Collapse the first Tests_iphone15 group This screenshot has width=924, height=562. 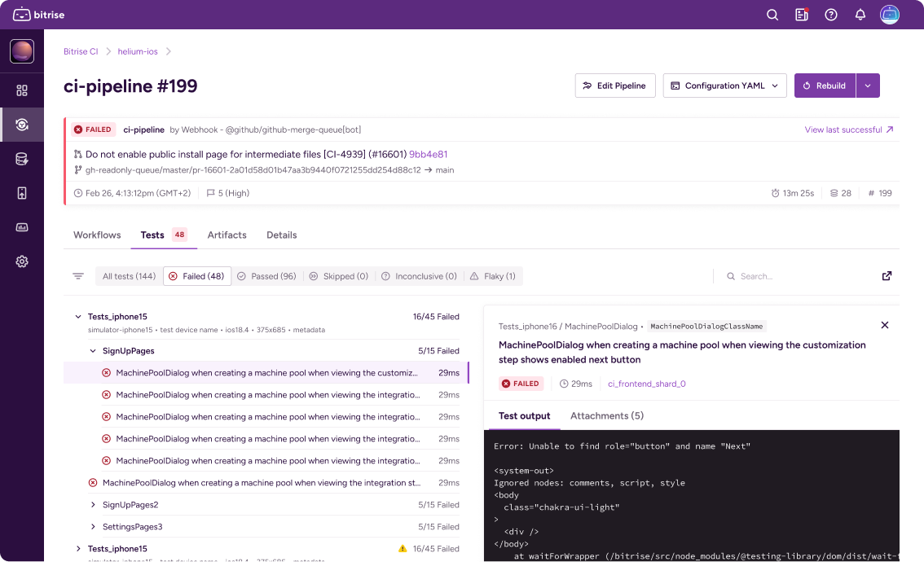click(77, 317)
